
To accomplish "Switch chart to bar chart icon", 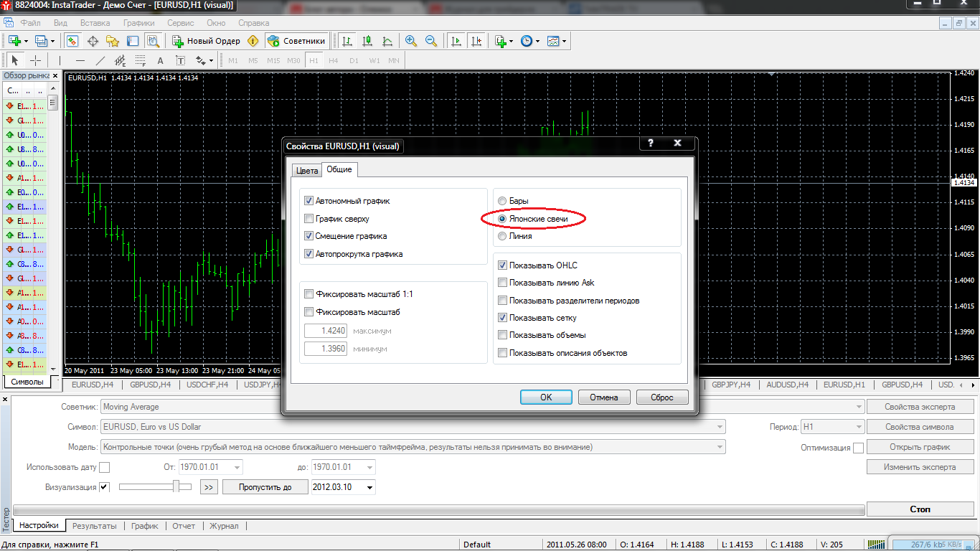I will (x=347, y=41).
